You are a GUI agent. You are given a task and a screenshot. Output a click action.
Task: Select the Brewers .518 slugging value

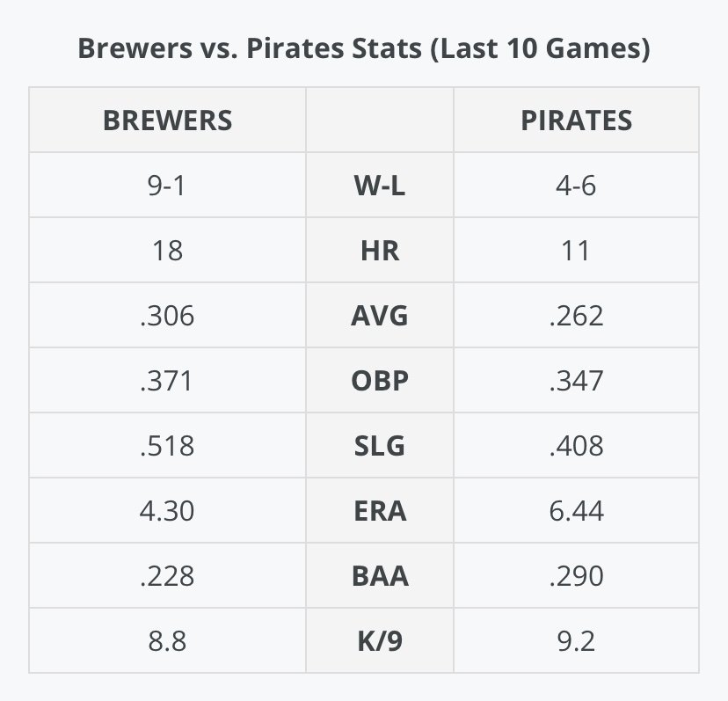coord(167,445)
